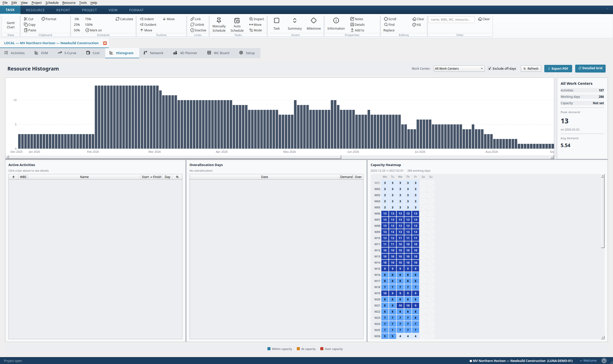Click the histogram horizontal scrollbar thumb
This screenshot has width=613, height=364.
click(x=175, y=157)
